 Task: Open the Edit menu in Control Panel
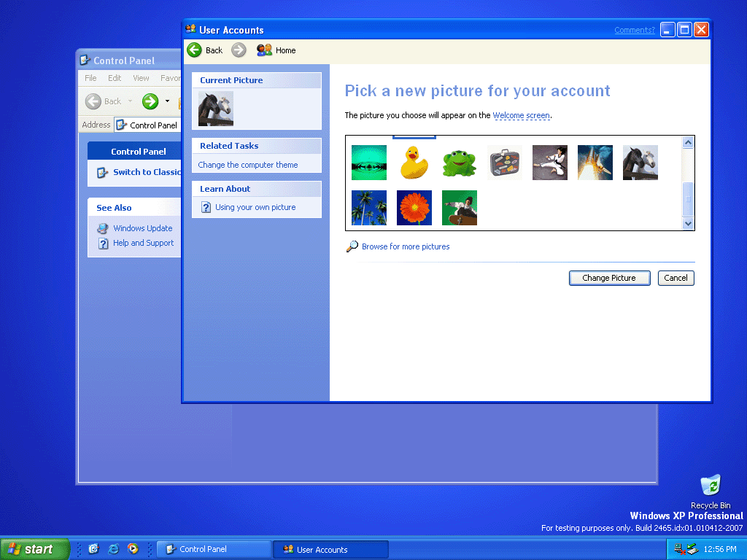pyautogui.click(x=115, y=78)
